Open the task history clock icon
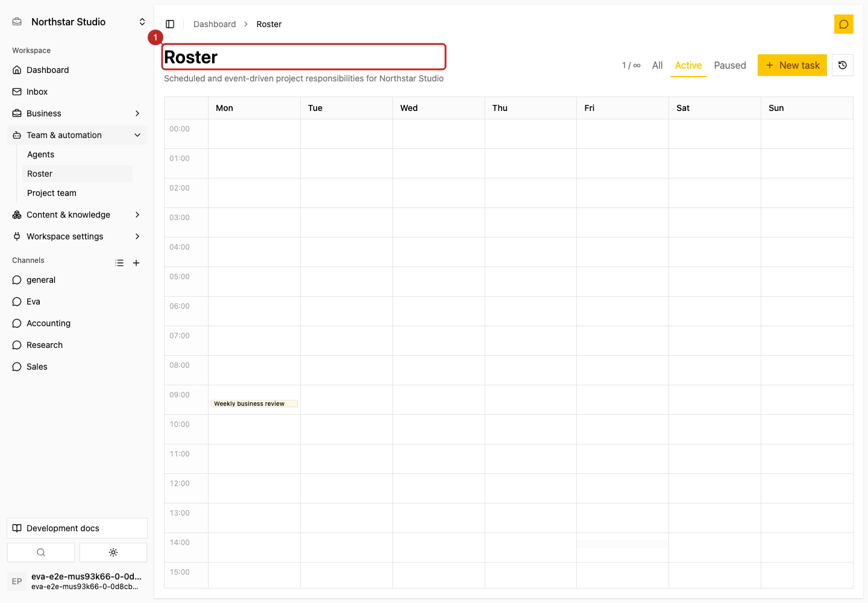Image resolution: width=868 pixels, height=603 pixels. click(843, 65)
